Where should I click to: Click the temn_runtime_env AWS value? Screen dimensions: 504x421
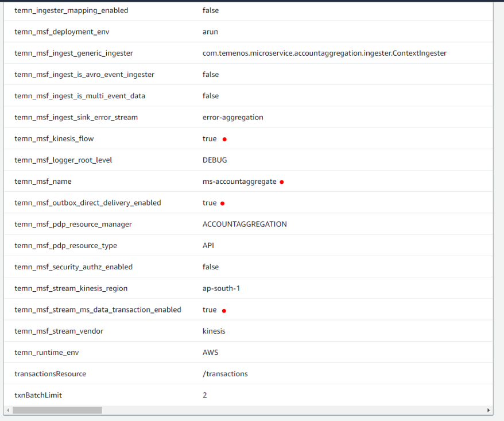(210, 353)
